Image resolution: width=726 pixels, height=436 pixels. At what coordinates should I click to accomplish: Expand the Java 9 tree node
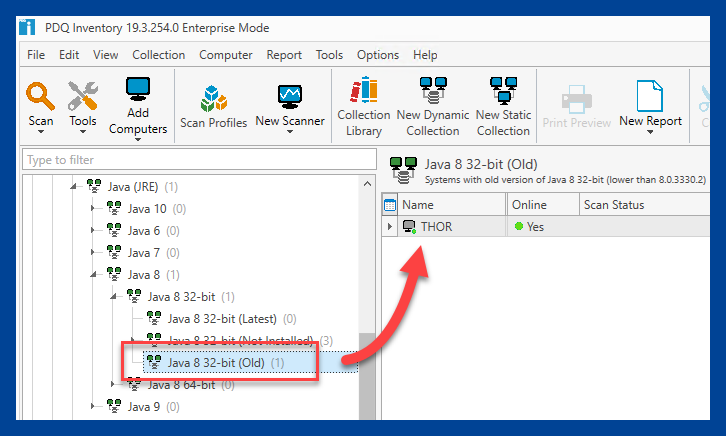pyautogui.click(x=93, y=406)
